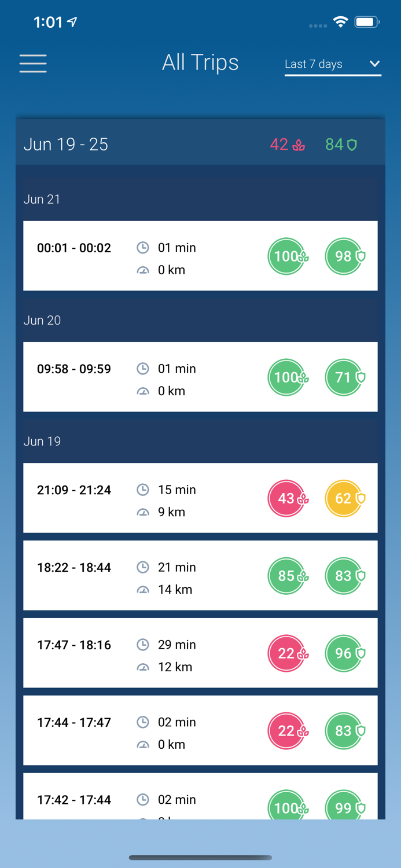Open the 00:01 - 00:02 trip

tap(74, 248)
